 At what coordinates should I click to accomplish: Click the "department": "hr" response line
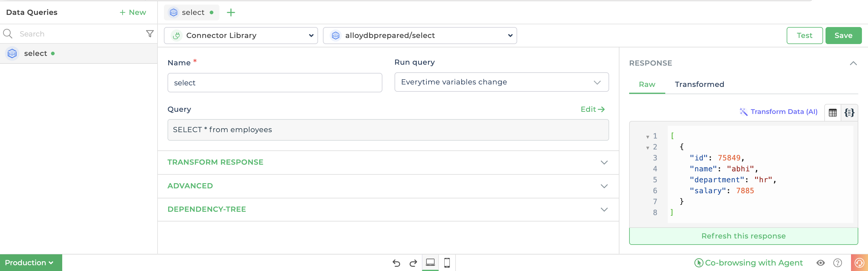click(x=733, y=180)
